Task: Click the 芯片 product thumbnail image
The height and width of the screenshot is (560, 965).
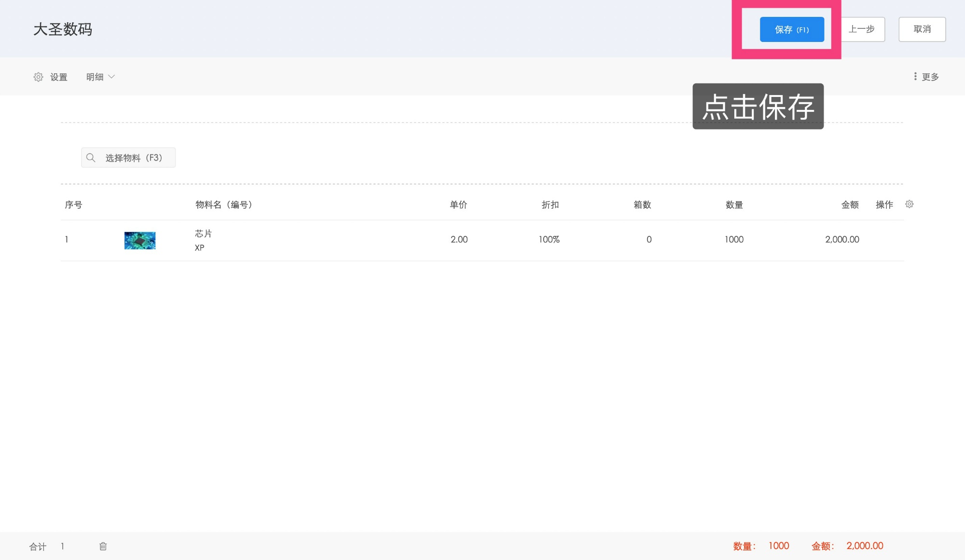Action: tap(140, 240)
